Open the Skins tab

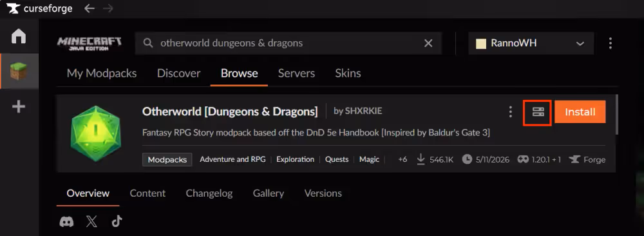(x=348, y=74)
